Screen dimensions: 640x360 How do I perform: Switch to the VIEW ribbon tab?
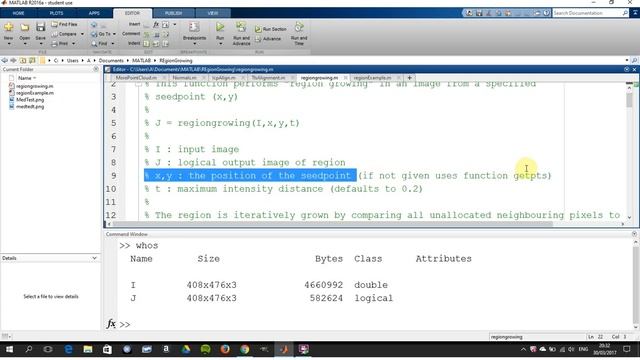coord(213,13)
